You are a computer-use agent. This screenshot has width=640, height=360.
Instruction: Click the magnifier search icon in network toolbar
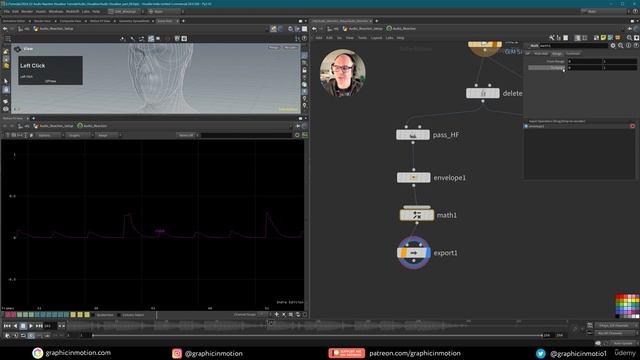tap(629, 38)
